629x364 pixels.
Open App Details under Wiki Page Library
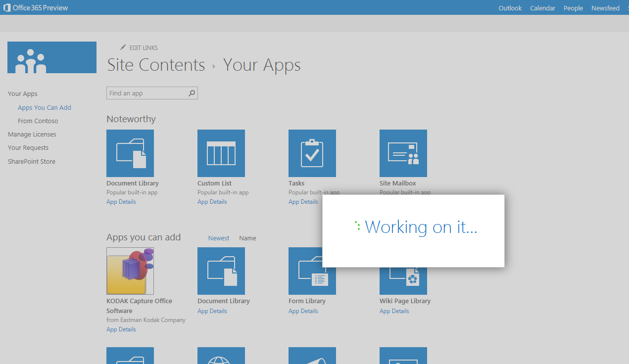[x=394, y=311]
